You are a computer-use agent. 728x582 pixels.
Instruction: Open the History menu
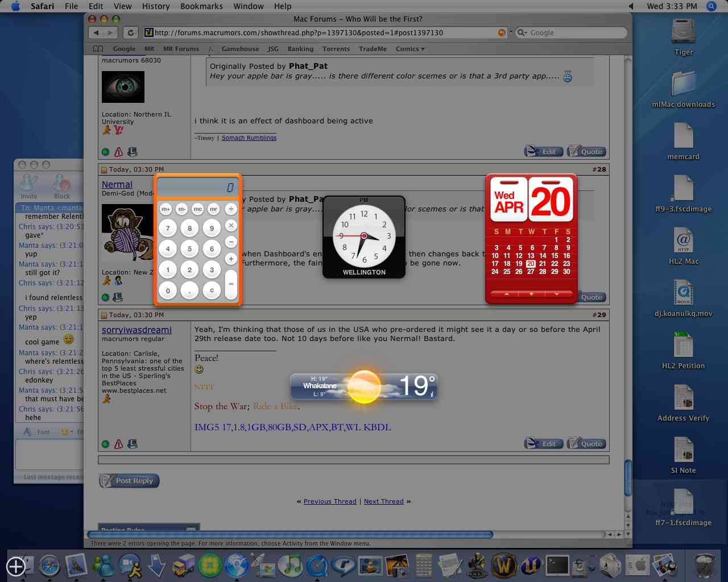click(x=156, y=6)
